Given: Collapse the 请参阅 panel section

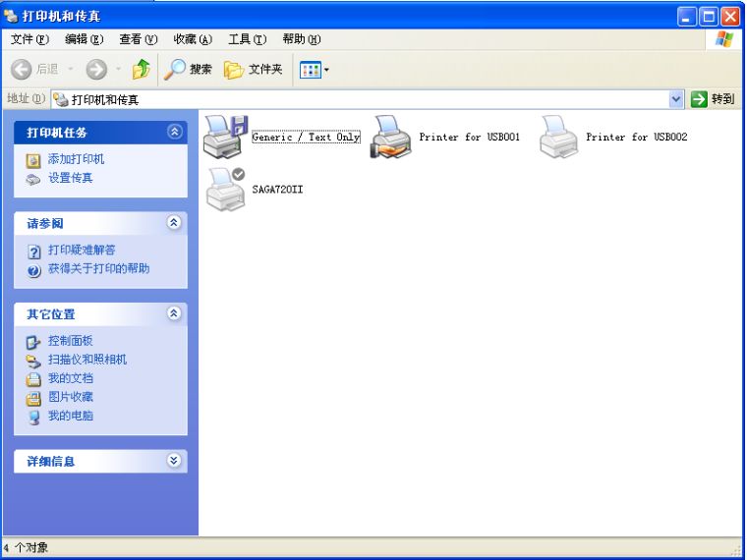Looking at the screenshot, I should (175, 223).
